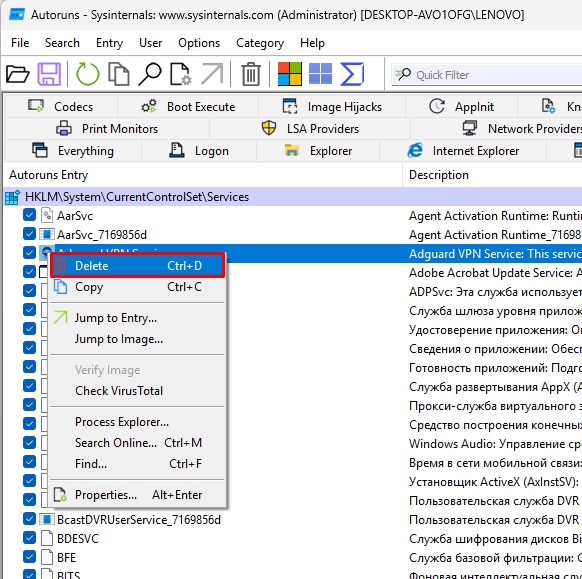Screen dimensions: 582x579
Task: Switch to the Boot Execute tab
Action: [188, 107]
